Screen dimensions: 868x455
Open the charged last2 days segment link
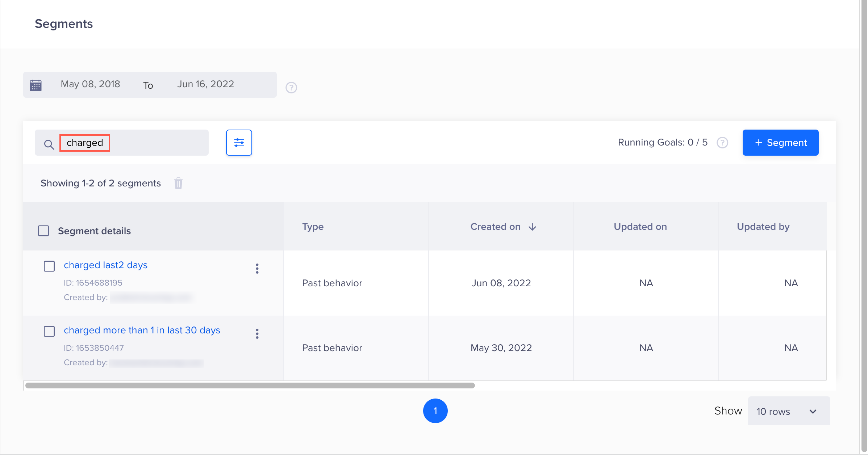[x=106, y=265]
